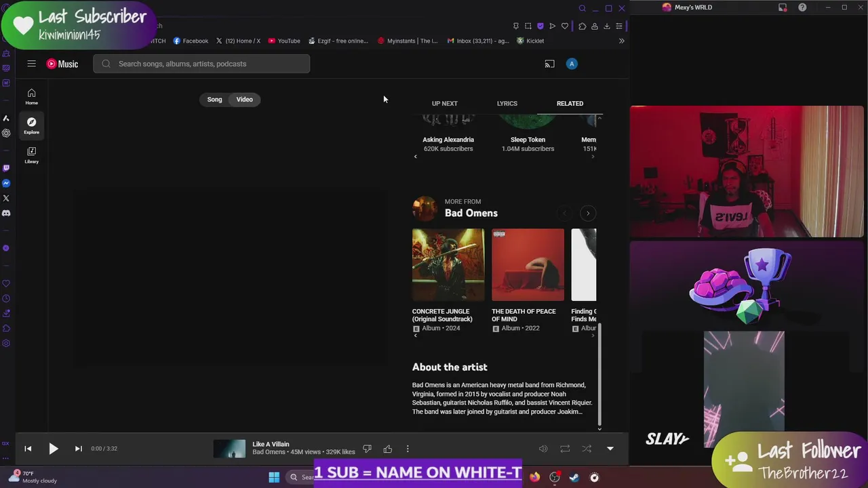Open the YouTube Music guide hamburger menu
Screen dimensions: 868x488
[x=31, y=64]
